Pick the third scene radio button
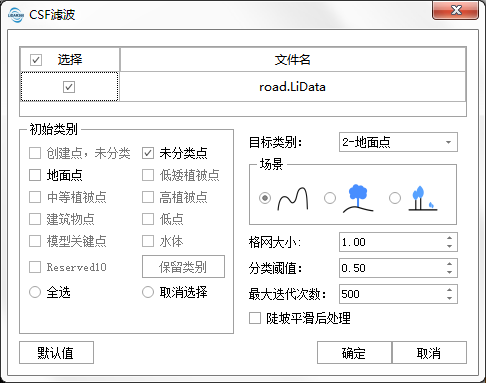This screenshot has width=486, height=383. click(x=395, y=198)
